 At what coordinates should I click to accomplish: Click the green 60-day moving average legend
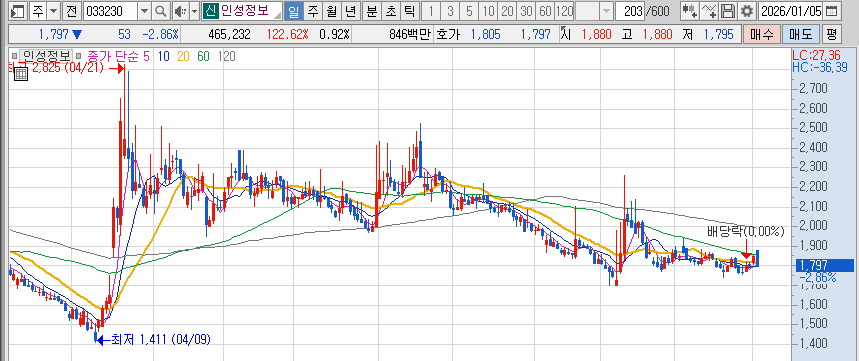point(203,56)
